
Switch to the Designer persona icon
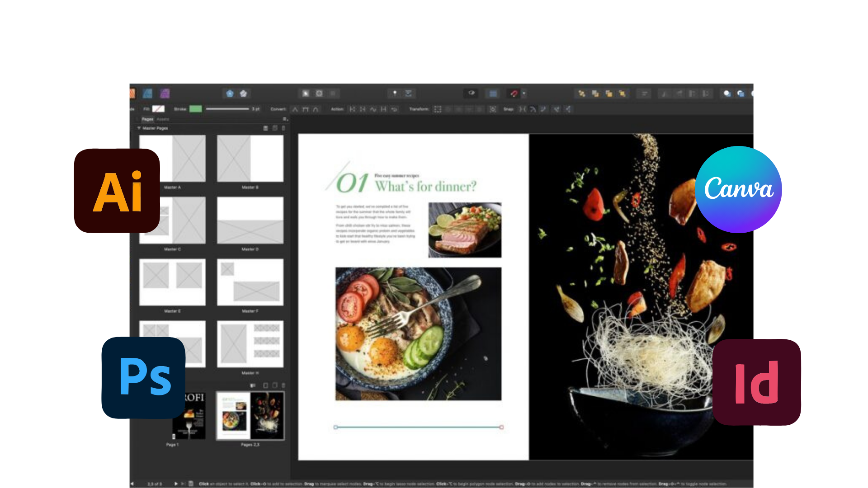click(147, 94)
